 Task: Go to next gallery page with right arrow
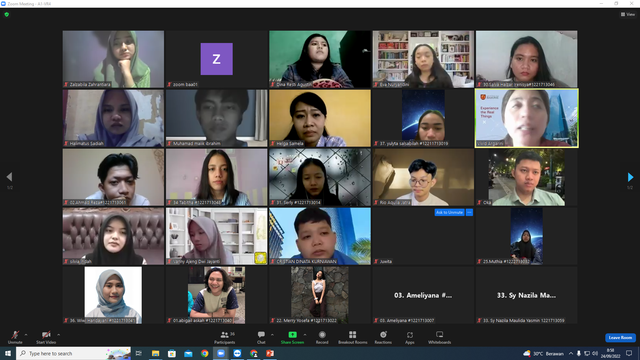point(630,177)
